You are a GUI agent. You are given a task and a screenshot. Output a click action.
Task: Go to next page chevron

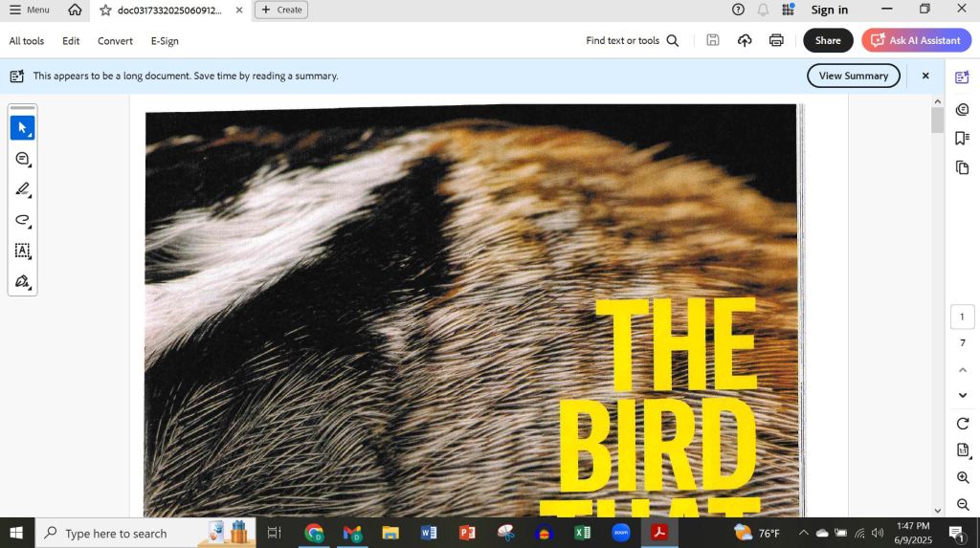point(962,395)
